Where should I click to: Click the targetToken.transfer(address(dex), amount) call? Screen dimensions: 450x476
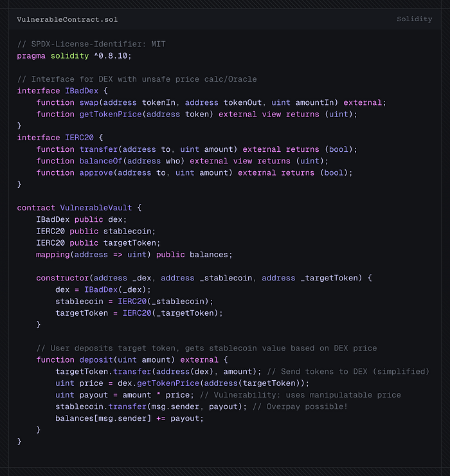point(158,372)
